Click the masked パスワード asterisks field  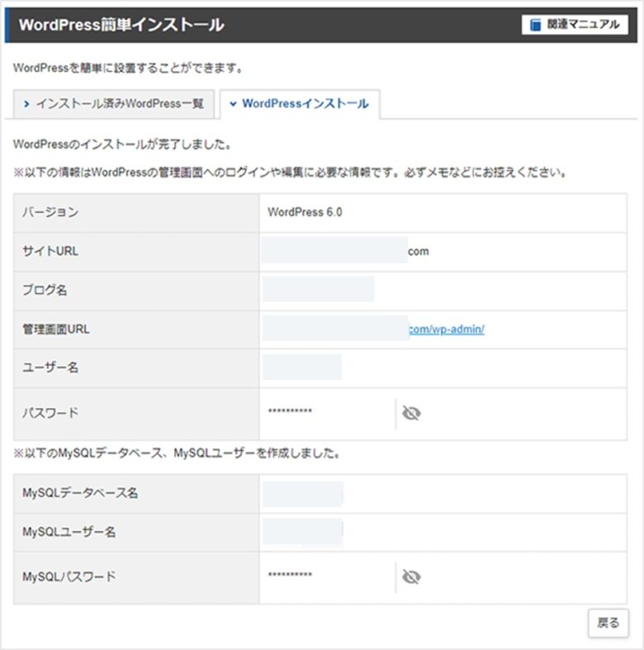[290, 411]
